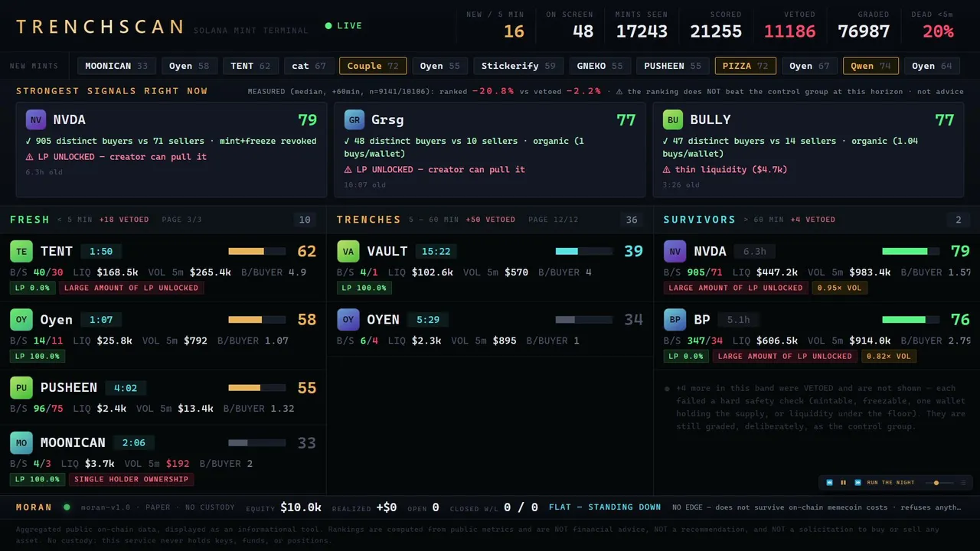Click the MINTS SEEN 17243 counter
The width and height of the screenshot is (980, 551).
click(642, 25)
